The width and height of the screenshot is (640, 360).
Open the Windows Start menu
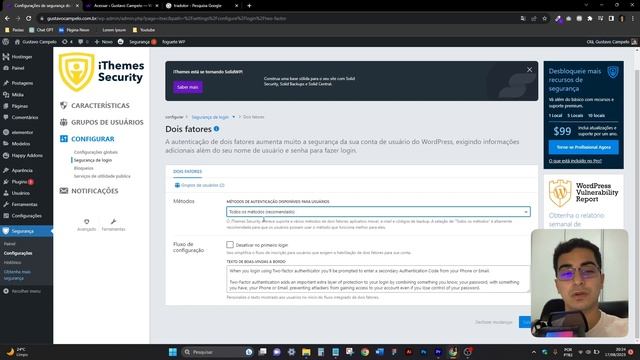point(173,352)
